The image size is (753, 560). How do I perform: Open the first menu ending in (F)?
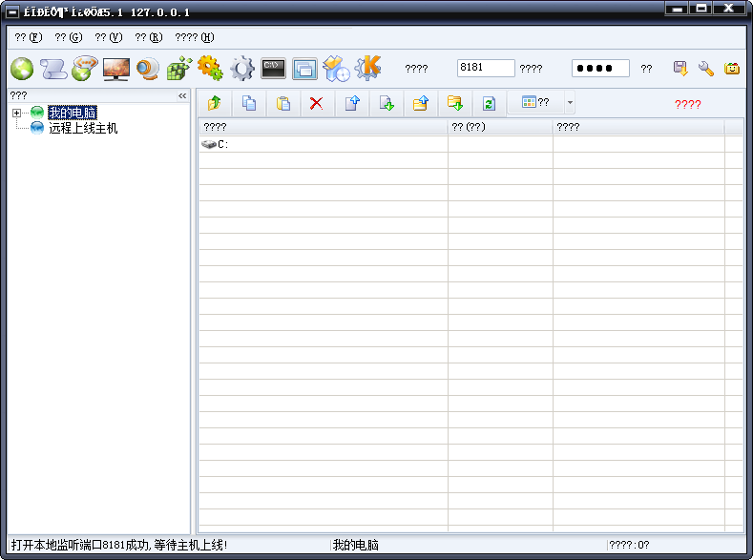[x=29, y=37]
